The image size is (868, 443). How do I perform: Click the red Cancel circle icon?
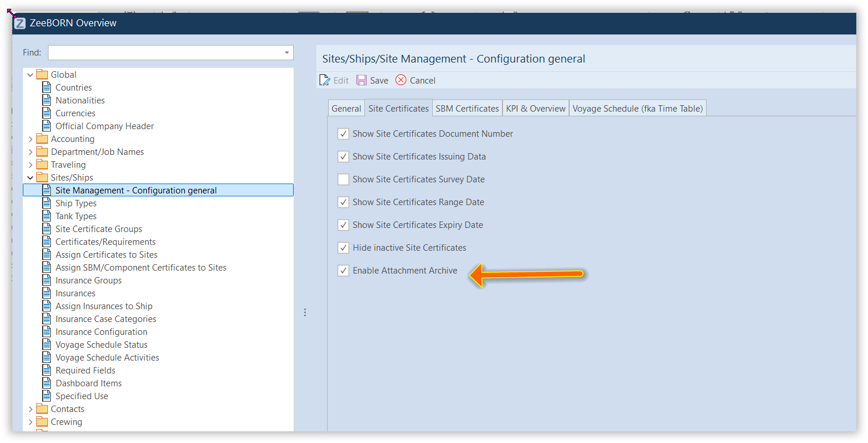(x=401, y=80)
